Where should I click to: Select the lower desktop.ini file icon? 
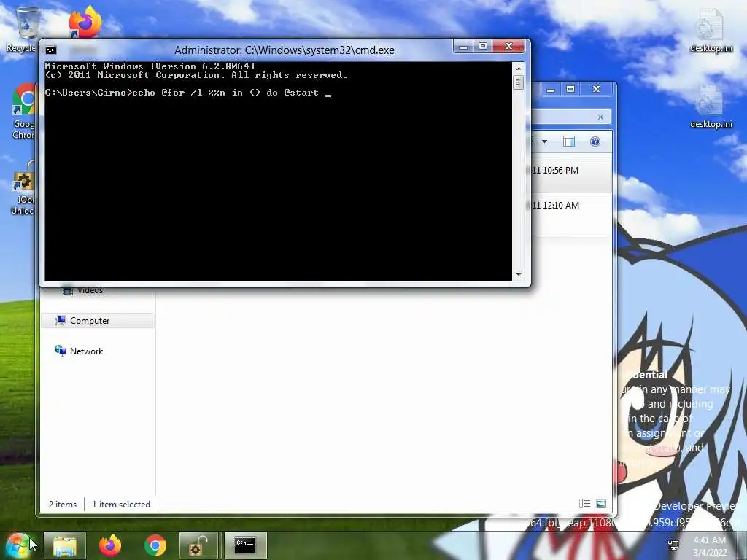711,106
